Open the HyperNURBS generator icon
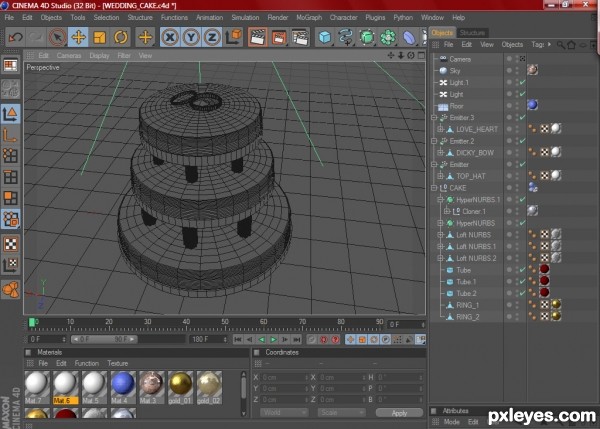 coord(367,37)
